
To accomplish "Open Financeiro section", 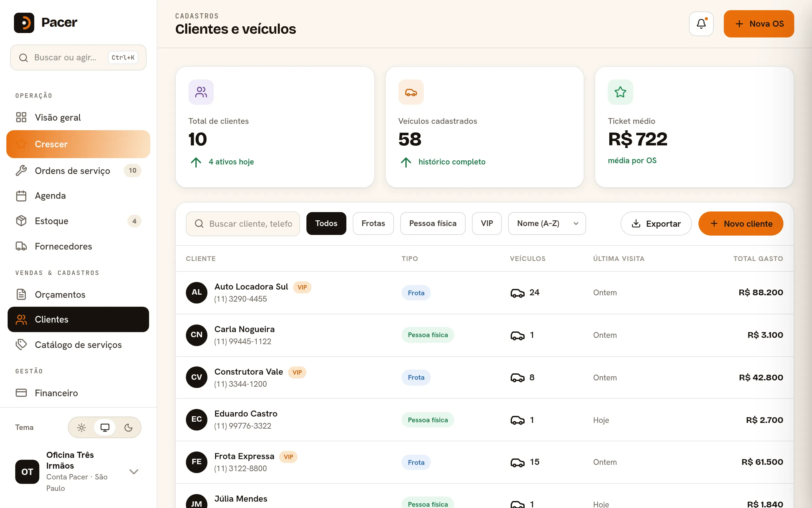I will (78, 392).
